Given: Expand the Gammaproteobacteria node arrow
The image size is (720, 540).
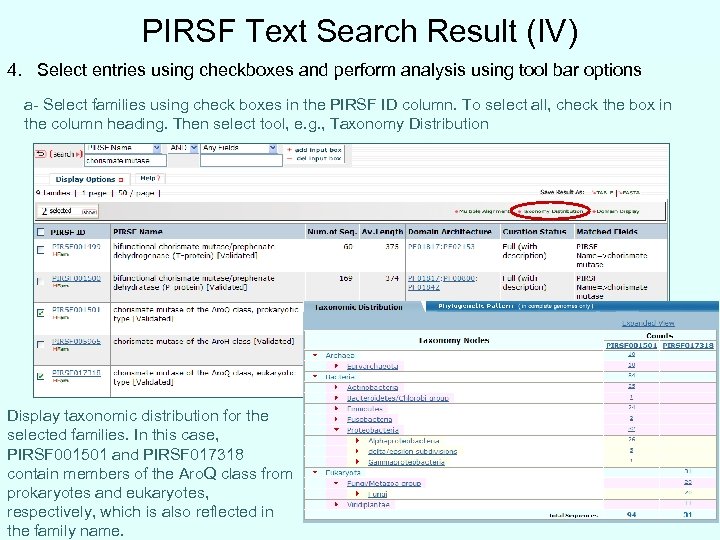Looking at the screenshot, I should tap(358, 462).
